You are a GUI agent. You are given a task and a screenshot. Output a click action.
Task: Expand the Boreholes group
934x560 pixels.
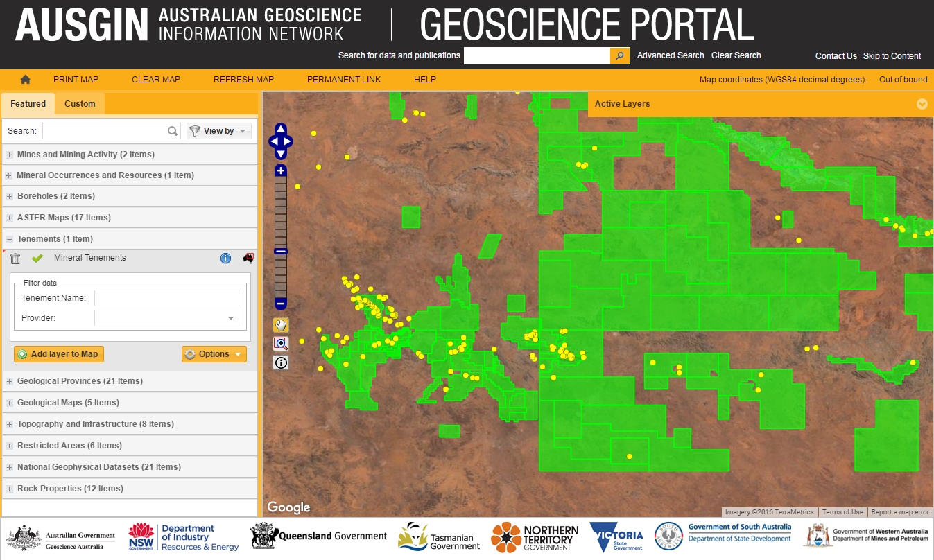click(10, 196)
